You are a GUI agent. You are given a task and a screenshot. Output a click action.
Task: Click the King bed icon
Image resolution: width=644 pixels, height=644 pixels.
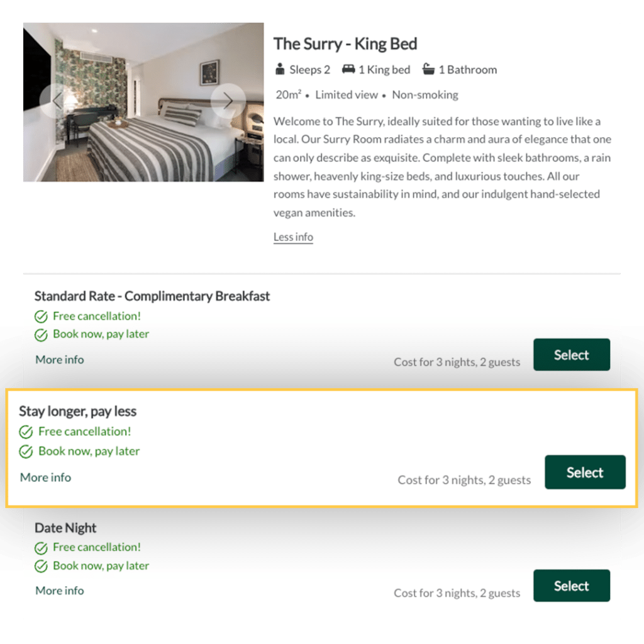[348, 70]
